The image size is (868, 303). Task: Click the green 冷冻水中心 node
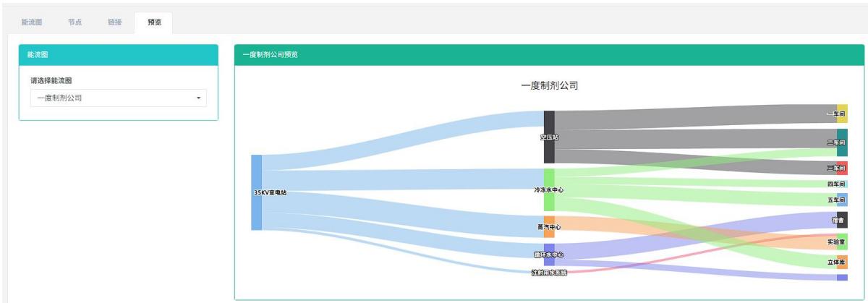click(x=549, y=189)
